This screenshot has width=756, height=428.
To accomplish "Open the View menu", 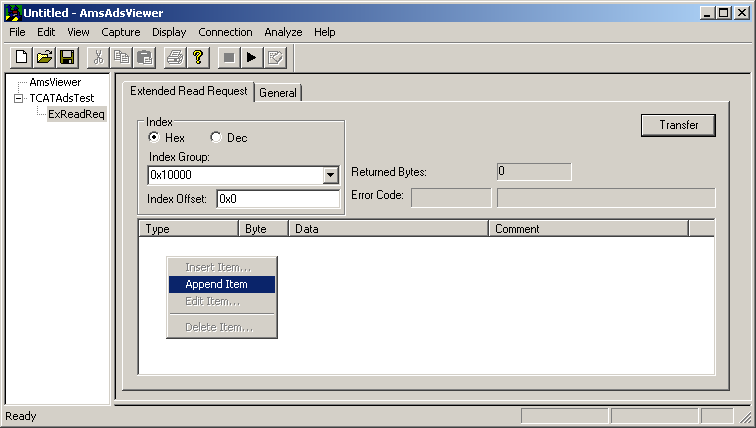I will click(x=78, y=32).
